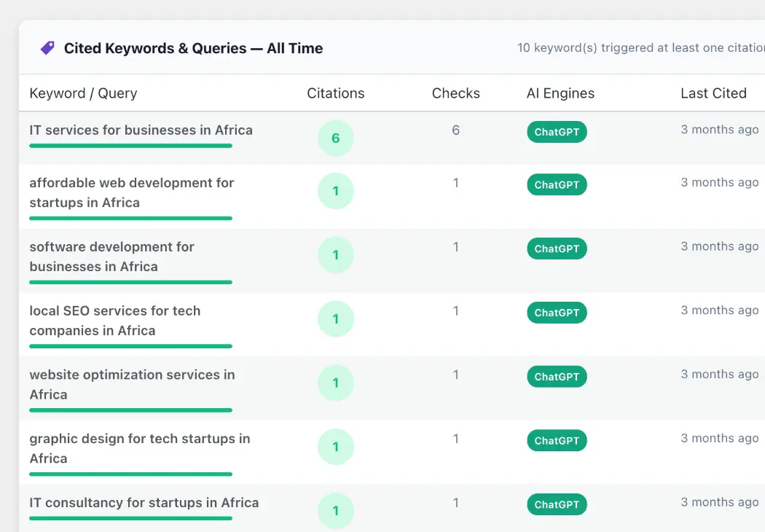Screen dimensions: 765x532
Task: Click the purple tag icon beside the title
Action: pyautogui.click(x=47, y=48)
